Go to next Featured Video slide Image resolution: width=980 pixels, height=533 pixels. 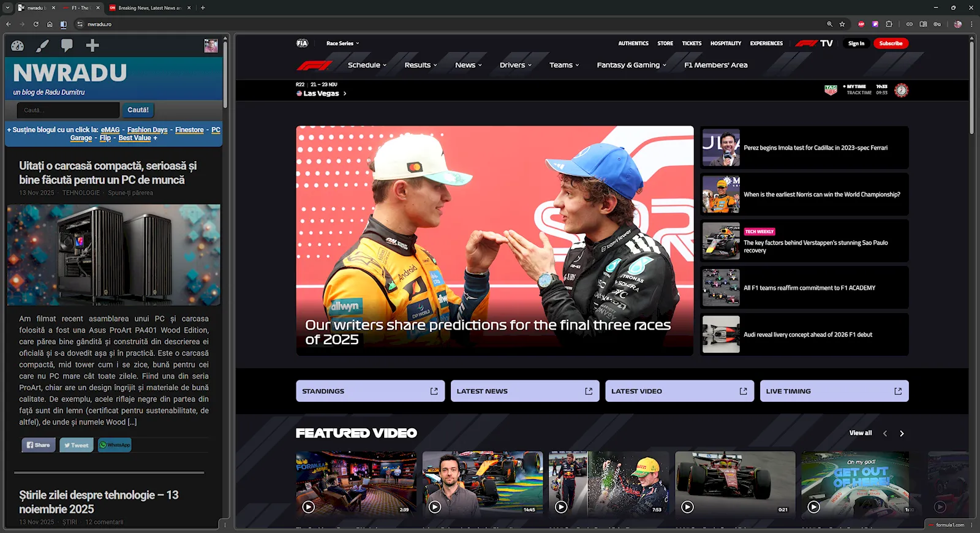[x=902, y=434]
